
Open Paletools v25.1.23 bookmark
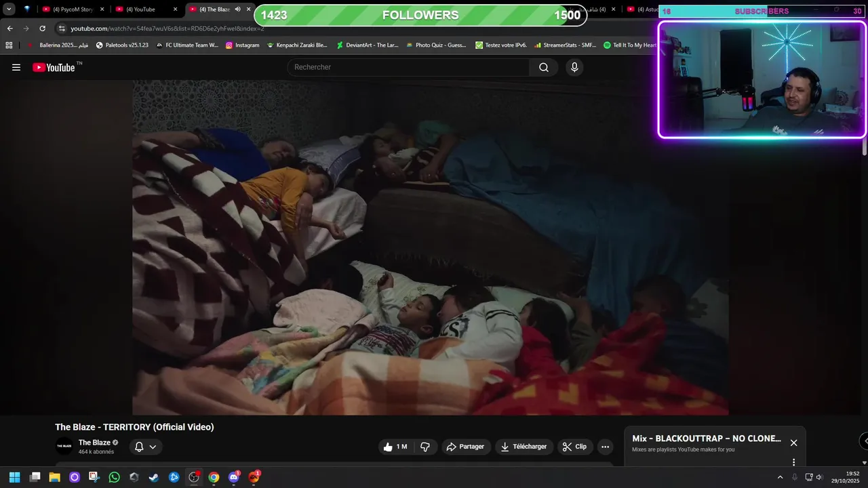[122, 45]
